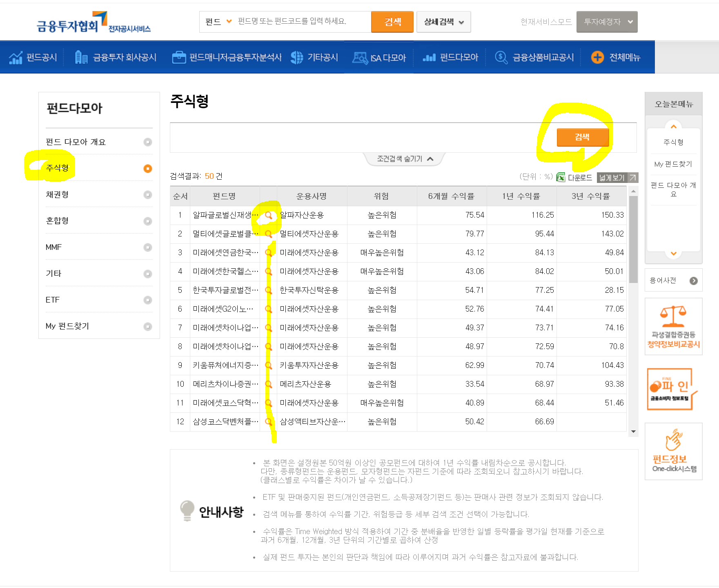Viewport: 719px width, 588px height.
Task: Select the 주식형 sidebar bullet
Action: pyautogui.click(x=148, y=169)
